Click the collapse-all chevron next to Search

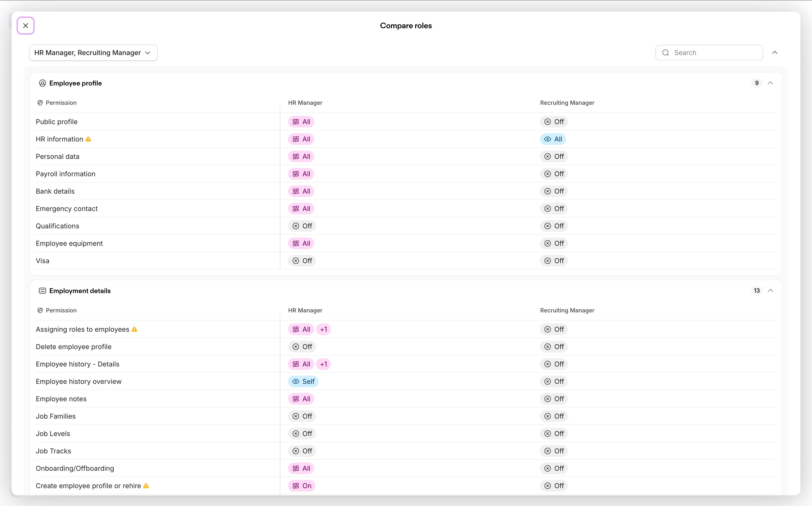point(775,53)
